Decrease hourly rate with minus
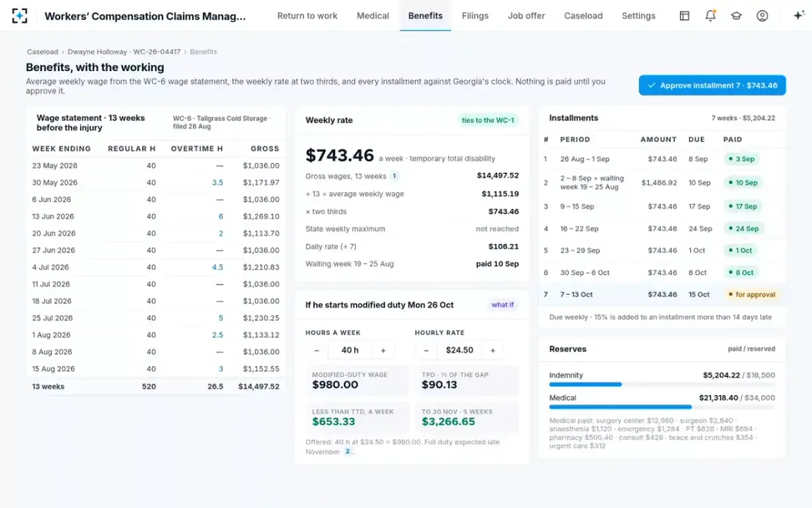Viewport: 812px width, 508px height. pyautogui.click(x=426, y=350)
